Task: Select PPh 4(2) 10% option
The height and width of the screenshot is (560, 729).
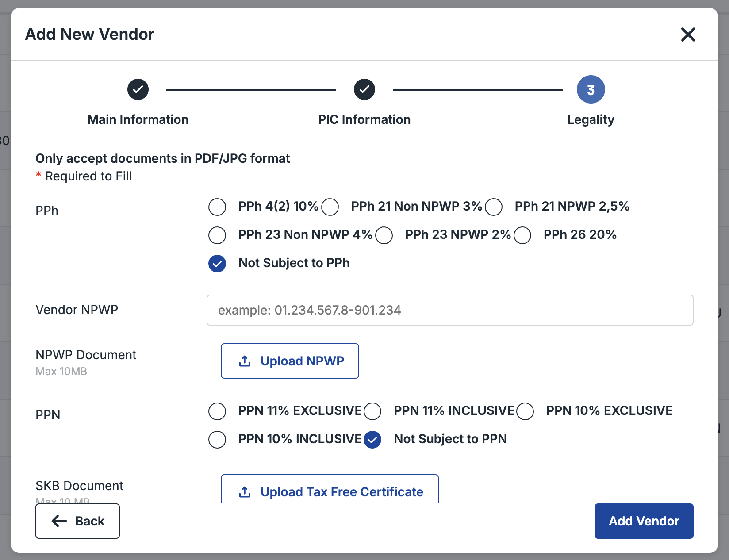Action: point(217,207)
